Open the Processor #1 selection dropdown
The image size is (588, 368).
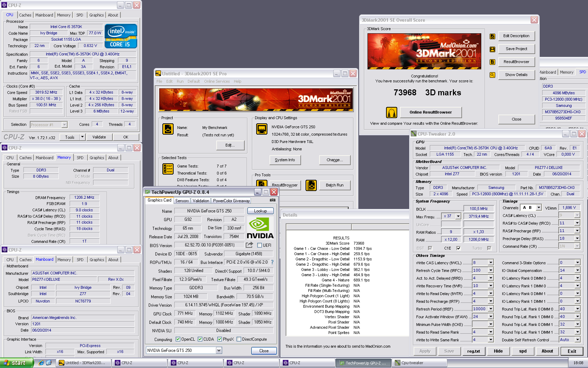coord(64,125)
